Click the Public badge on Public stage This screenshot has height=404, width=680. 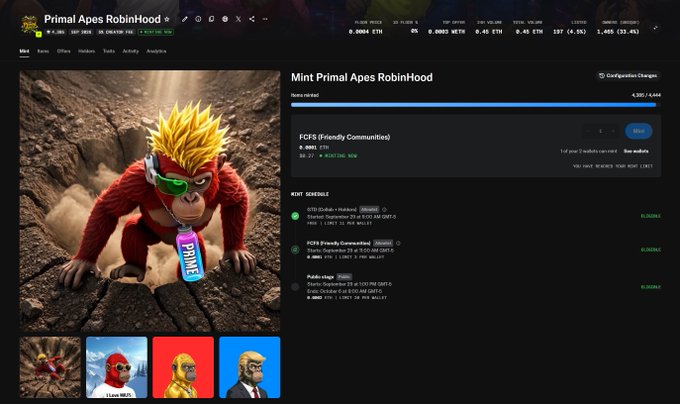click(344, 277)
